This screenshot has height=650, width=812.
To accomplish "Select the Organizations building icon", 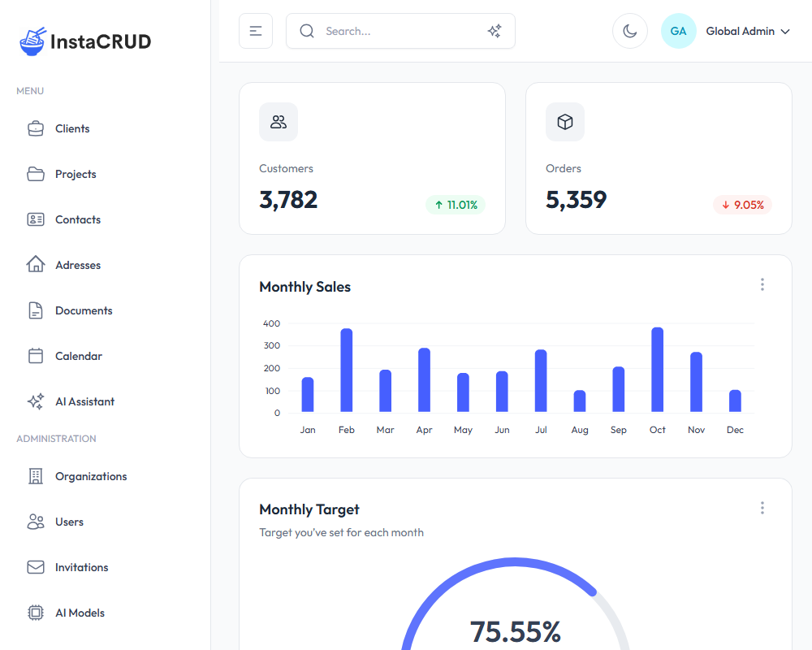I will [x=36, y=476].
